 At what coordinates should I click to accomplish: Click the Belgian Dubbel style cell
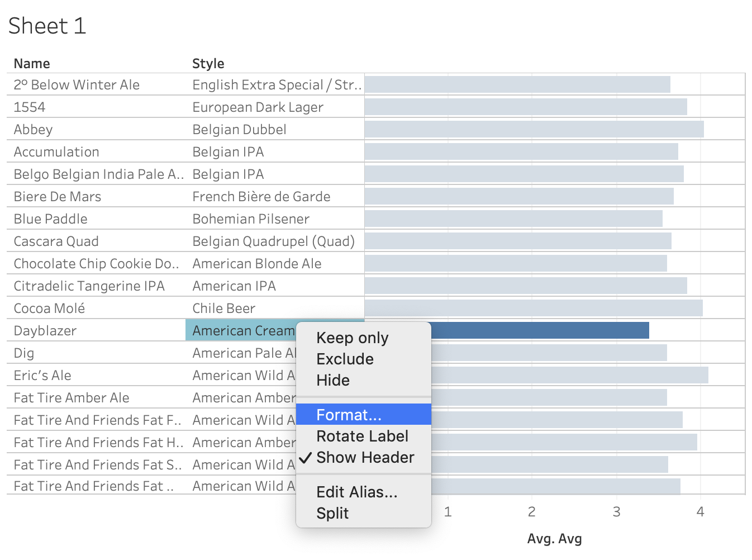(239, 129)
